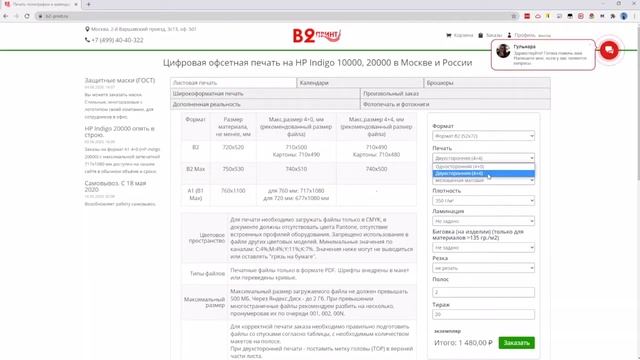Image resolution: width=640 pixels, height=360 pixels.
Task: Open the Ламинация dropdown
Action: [483, 221]
